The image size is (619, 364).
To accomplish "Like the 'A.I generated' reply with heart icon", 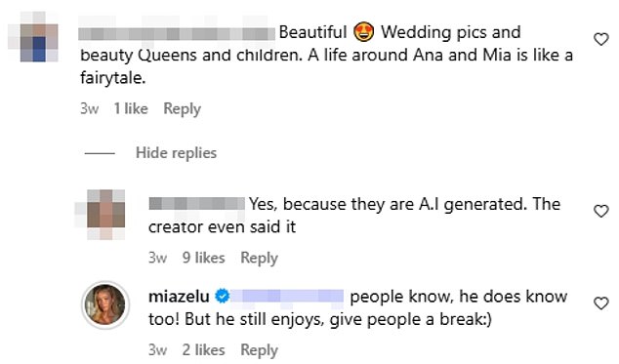I will click(600, 211).
